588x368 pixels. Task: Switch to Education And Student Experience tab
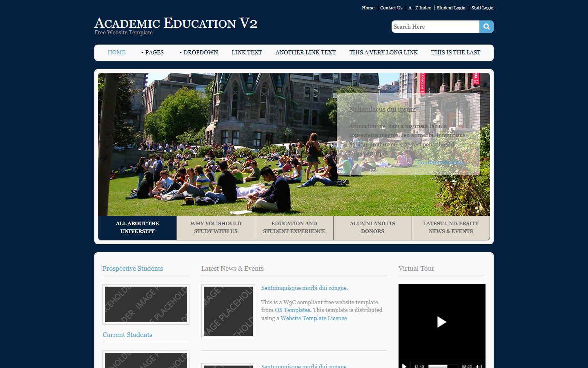[294, 228]
